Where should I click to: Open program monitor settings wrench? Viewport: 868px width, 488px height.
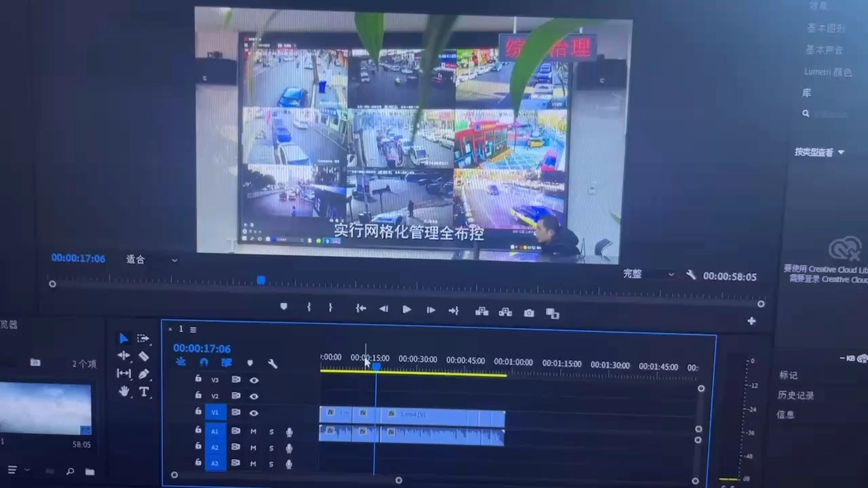click(x=691, y=275)
